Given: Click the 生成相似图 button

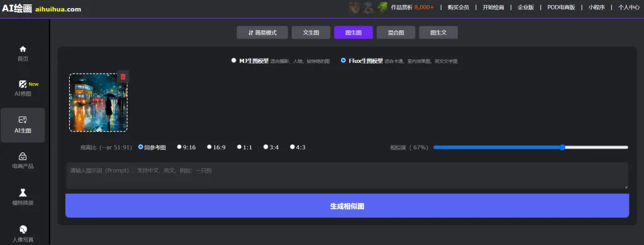Looking at the screenshot, I should 347,206.
